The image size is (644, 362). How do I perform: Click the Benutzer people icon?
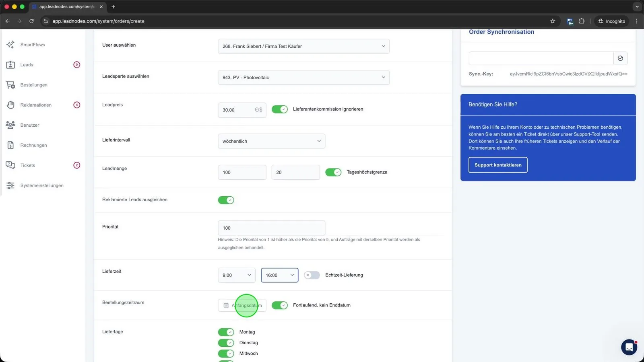[10, 125]
